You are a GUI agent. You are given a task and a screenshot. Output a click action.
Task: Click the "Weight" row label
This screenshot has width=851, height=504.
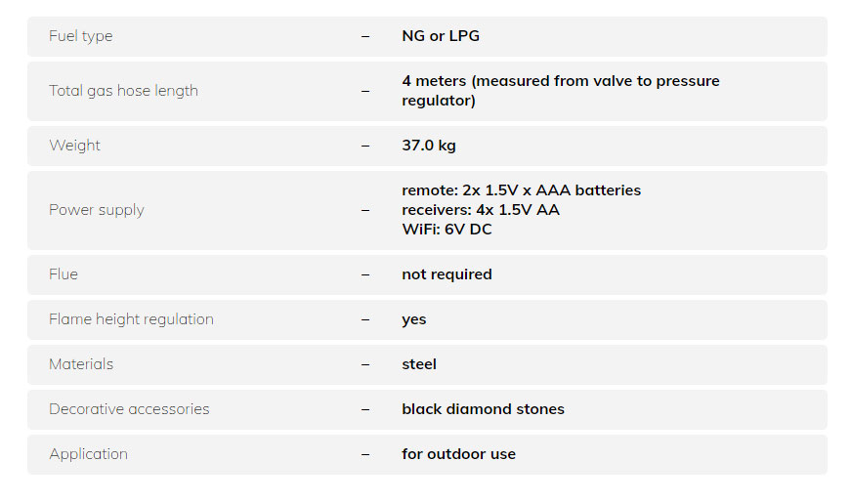pyautogui.click(x=75, y=146)
